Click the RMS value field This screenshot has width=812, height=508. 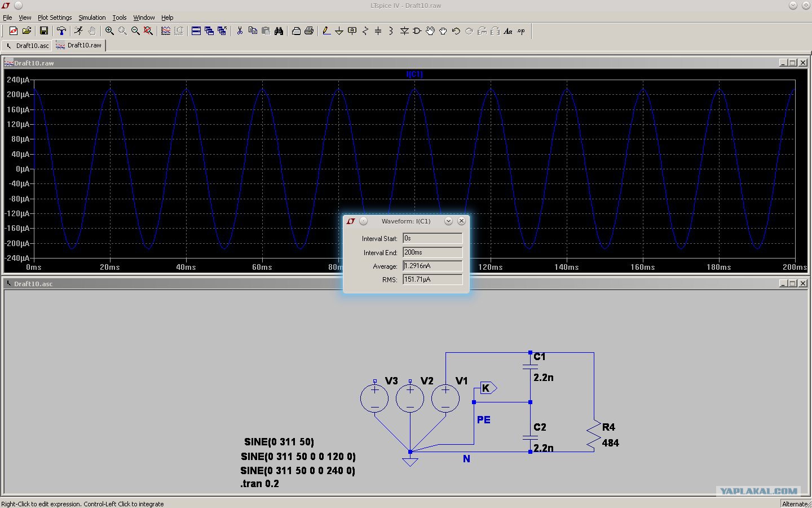click(x=433, y=279)
